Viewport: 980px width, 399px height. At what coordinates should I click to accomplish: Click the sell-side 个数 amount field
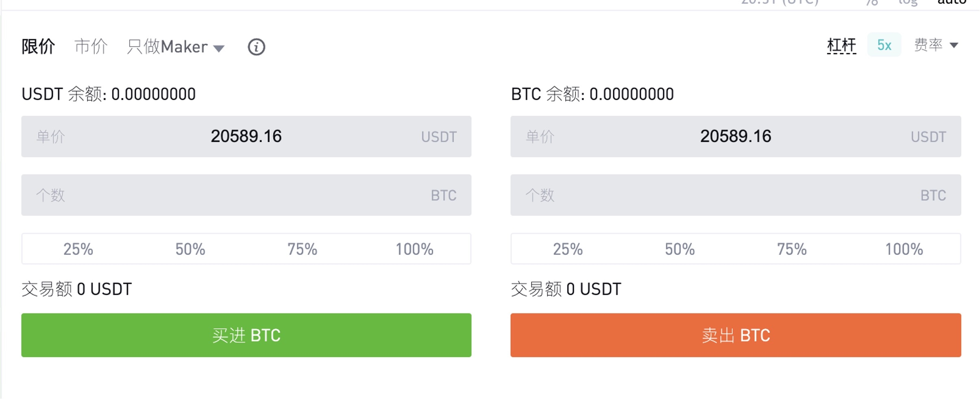click(x=735, y=195)
